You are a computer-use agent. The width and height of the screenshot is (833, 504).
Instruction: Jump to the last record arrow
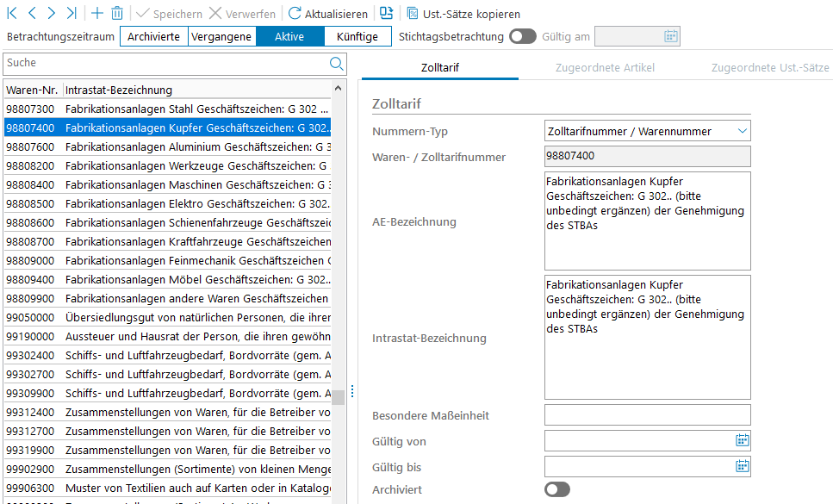71,14
